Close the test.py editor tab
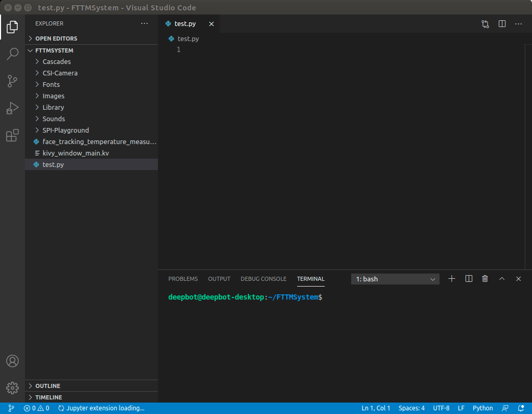The height and width of the screenshot is (414, 532). (211, 24)
